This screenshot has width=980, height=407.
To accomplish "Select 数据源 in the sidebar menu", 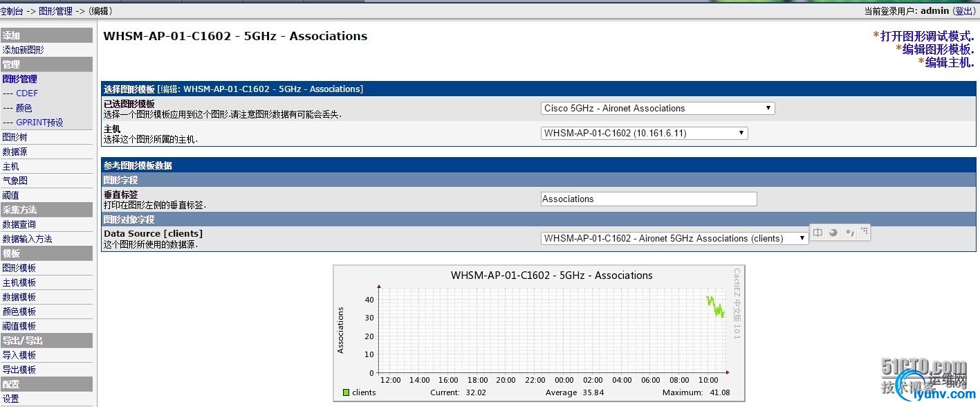I will [x=15, y=152].
